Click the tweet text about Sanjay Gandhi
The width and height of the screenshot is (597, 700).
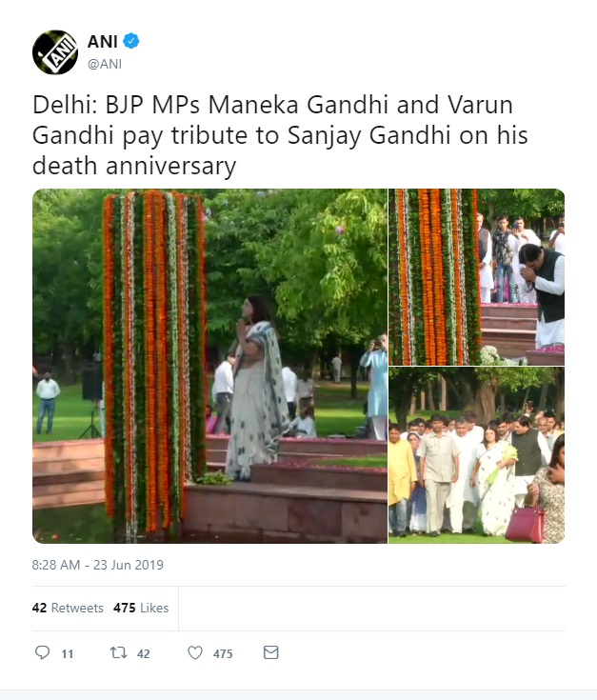[280, 135]
